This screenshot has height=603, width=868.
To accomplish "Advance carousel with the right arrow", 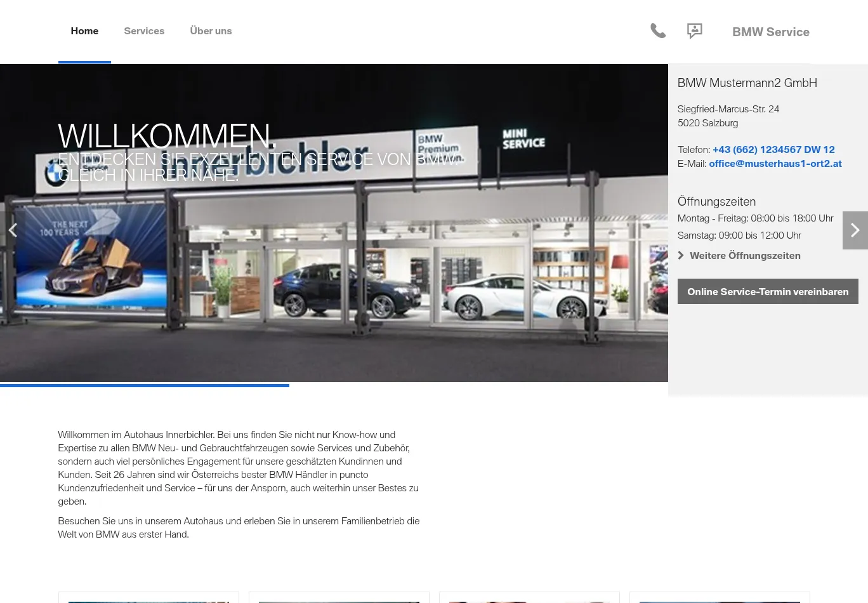I will point(855,230).
